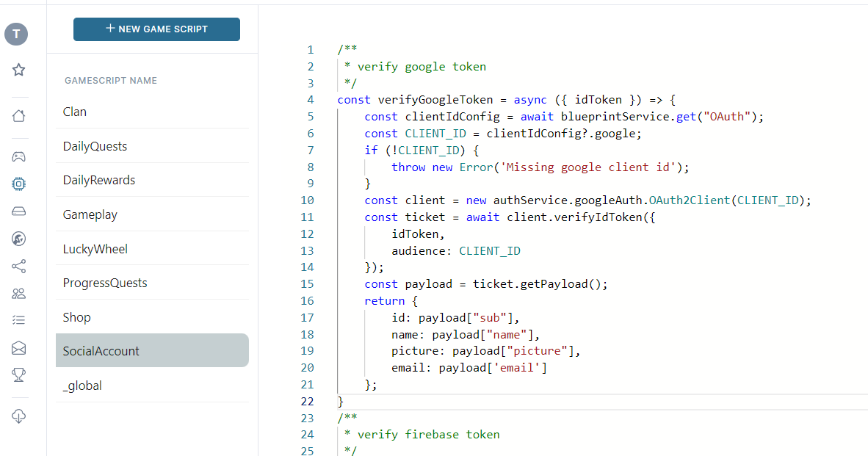The height and width of the screenshot is (456, 868).
Task: Click ticket.getPayload on line 15
Action: coord(529,284)
